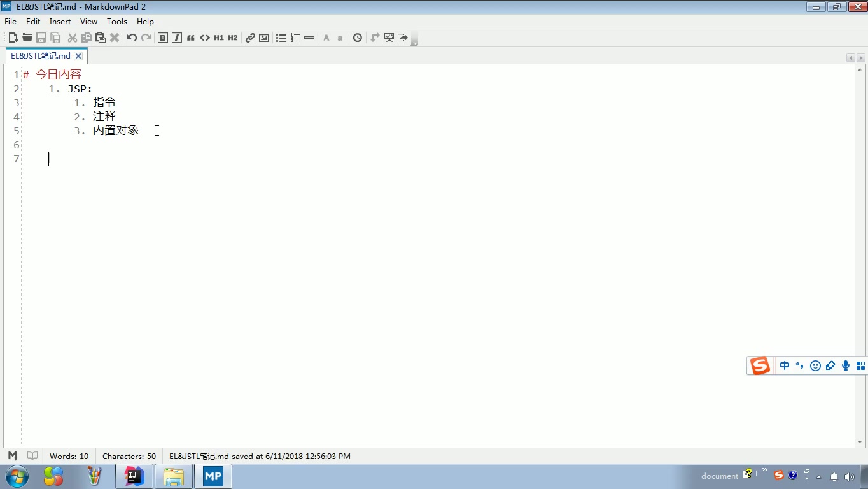Image resolution: width=868 pixels, height=489 pixels.
Task: Toggle italic formatting
Action: click(x=177, y=38)
